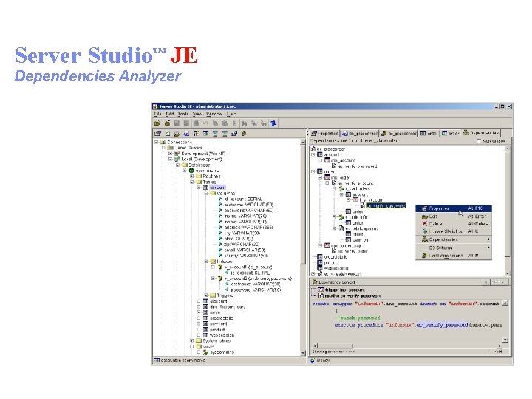This screenshot has width=532, height=399.
Task: Select the orderdetails table in explorer tree
Action: pyautogui.click(x=221, y=318)
